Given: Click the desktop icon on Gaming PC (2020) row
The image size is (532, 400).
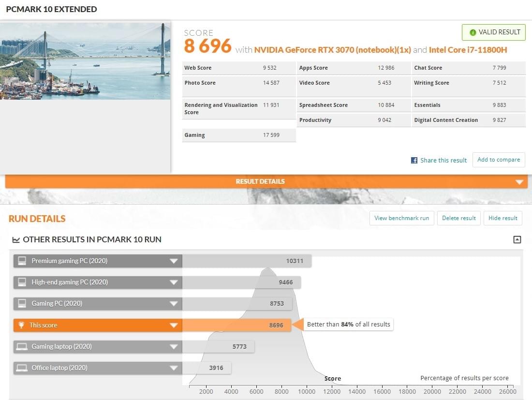Looking at the screenshot, I should pos(22,303).
